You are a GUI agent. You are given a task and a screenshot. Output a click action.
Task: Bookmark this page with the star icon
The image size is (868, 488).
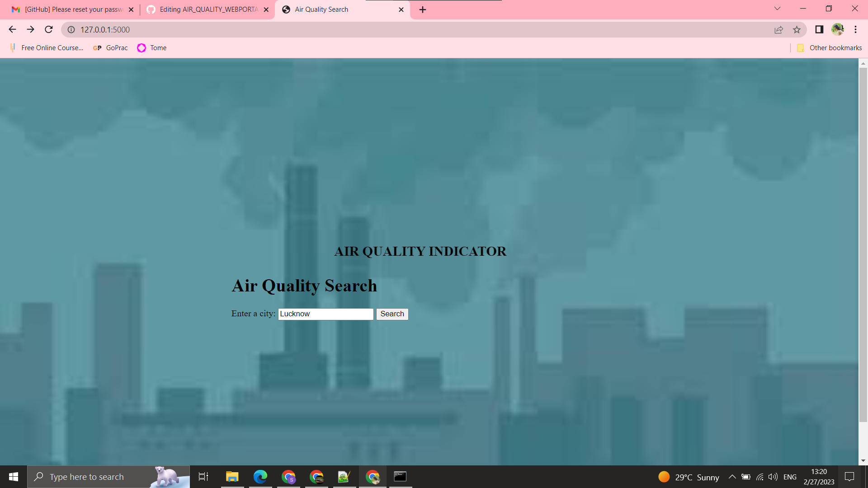tap(797, 29)
